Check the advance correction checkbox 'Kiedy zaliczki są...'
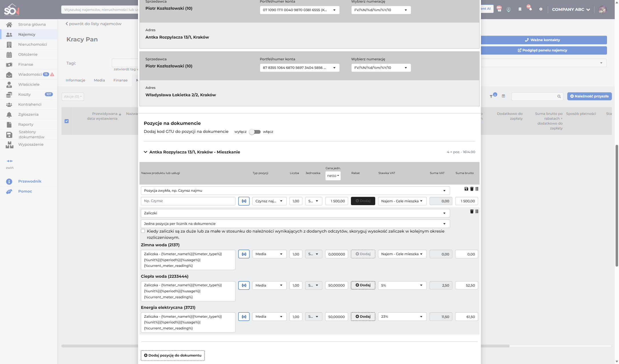619x364 pixels. 143,231
